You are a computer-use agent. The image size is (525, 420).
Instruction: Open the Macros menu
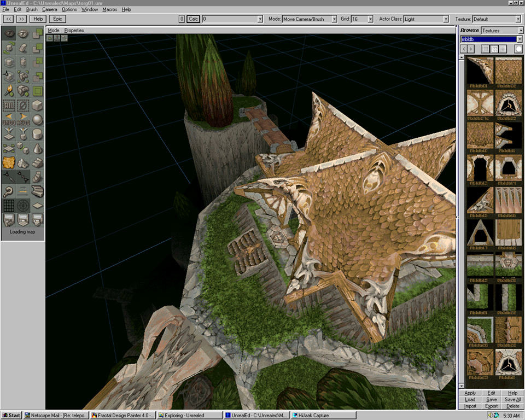tap(109, 10)
